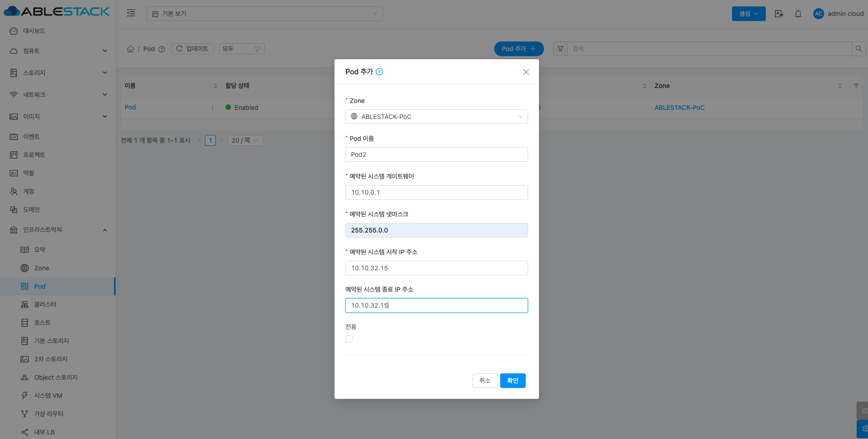Sort the 이름 column

pos(215,86)
